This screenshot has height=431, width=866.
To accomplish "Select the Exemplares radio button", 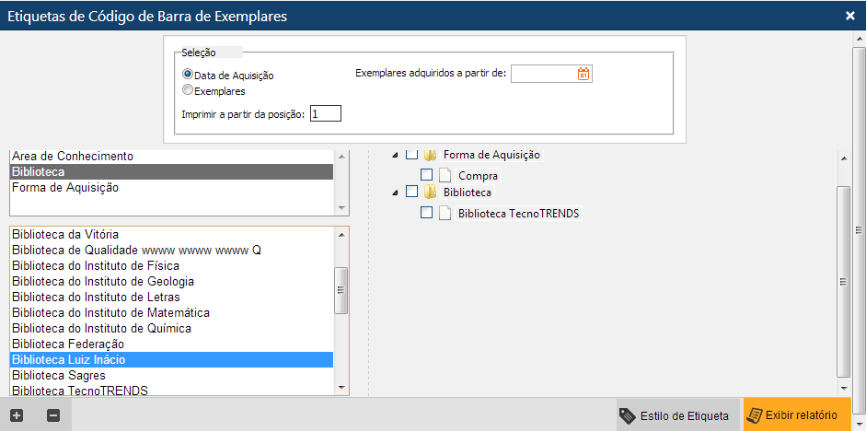I will (187, 91).
